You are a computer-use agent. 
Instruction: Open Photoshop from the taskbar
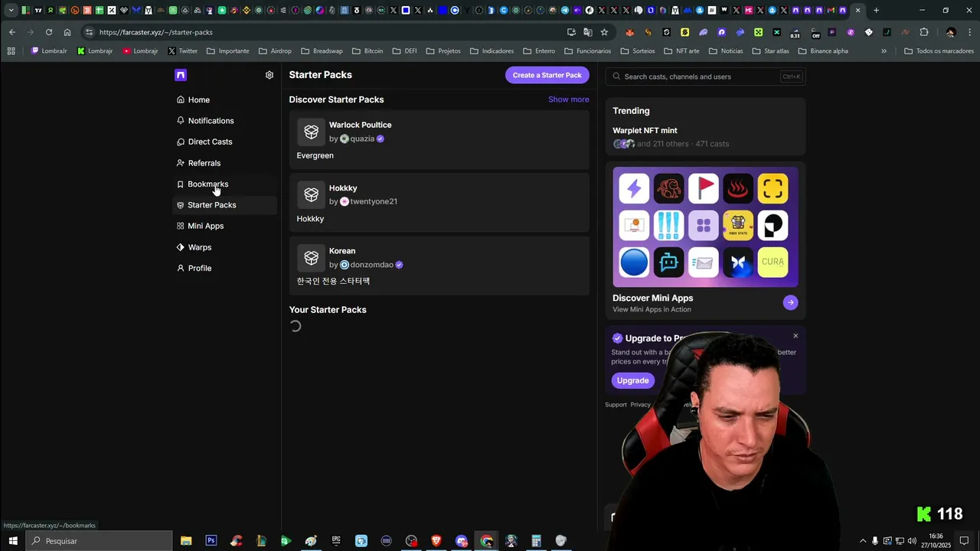pyautogui.click(x=211, y=541)
